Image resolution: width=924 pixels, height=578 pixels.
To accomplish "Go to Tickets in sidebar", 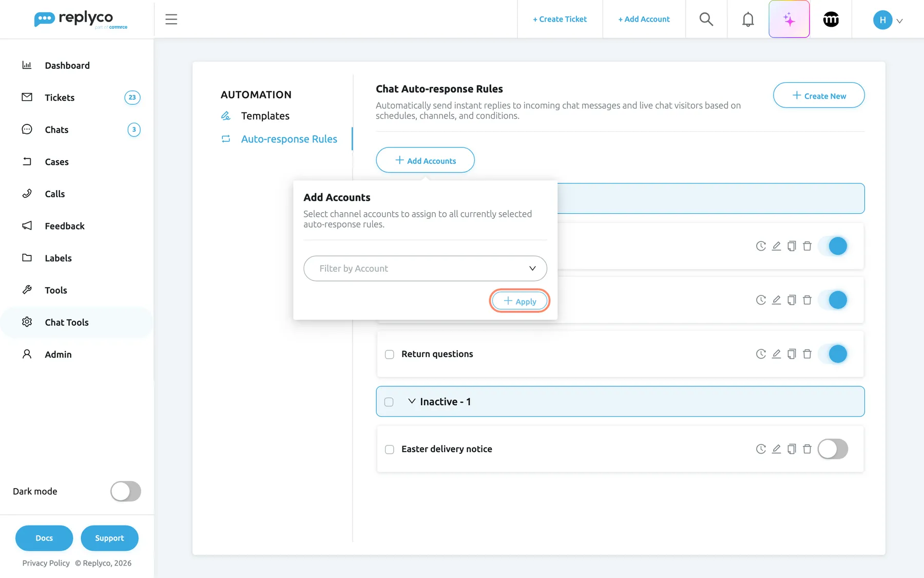I will [x=77, y=98].
